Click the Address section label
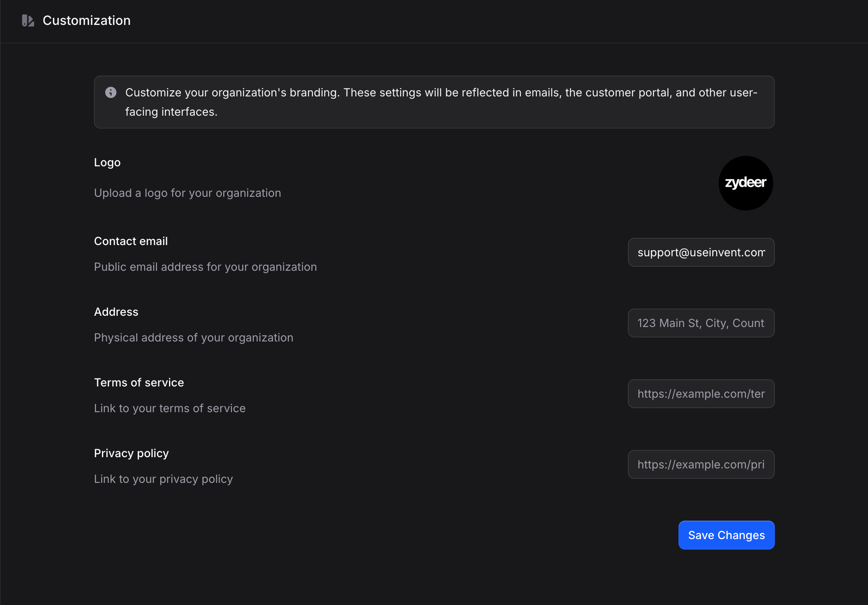868x605 pixels. click(116, 312)
